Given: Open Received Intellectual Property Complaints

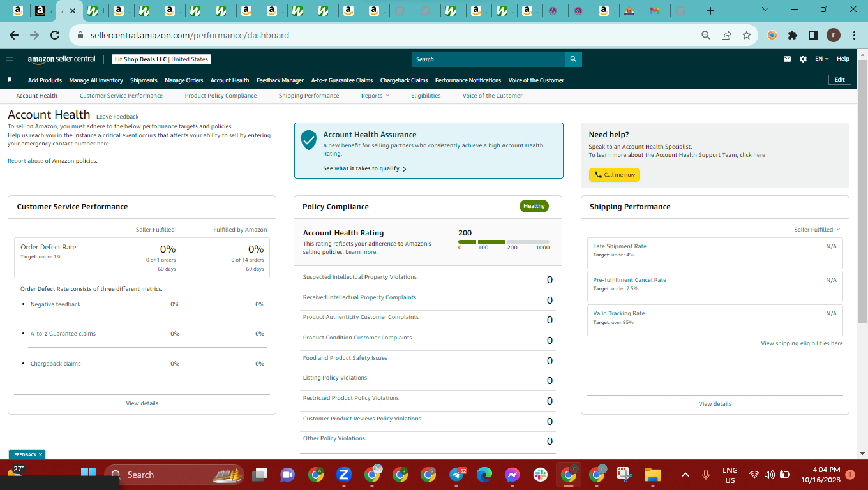Looking at the screenshot, I should tap(359, 297).
